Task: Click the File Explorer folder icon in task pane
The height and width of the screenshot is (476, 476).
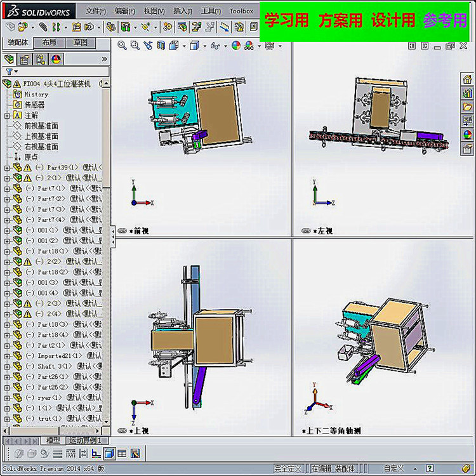Action: point(467,107)
